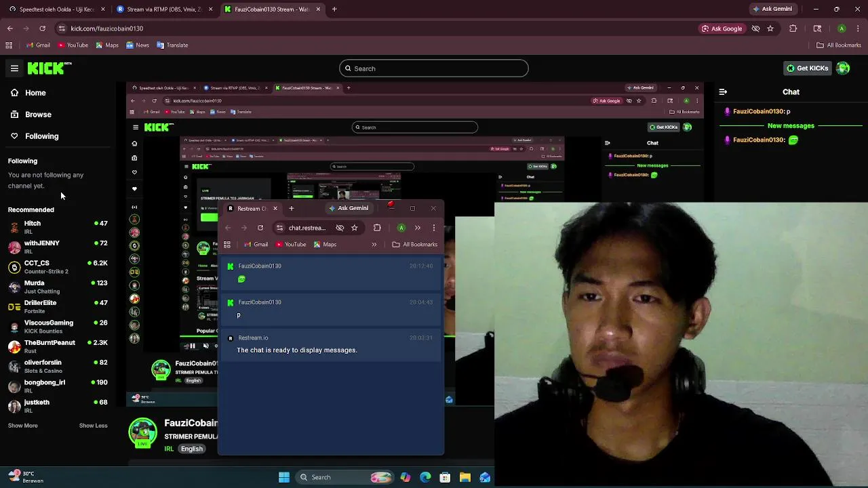Close the Speedtest oleh Ookla tab
The width and height of the screenshot is (868, 488).
103,9
